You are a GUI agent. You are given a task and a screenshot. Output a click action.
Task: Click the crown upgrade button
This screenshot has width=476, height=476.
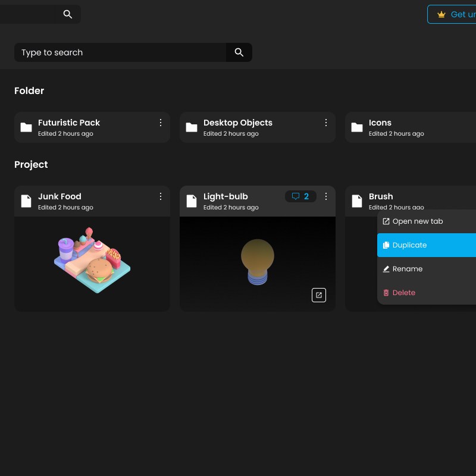pyautogui.click(x=452, y=14)
